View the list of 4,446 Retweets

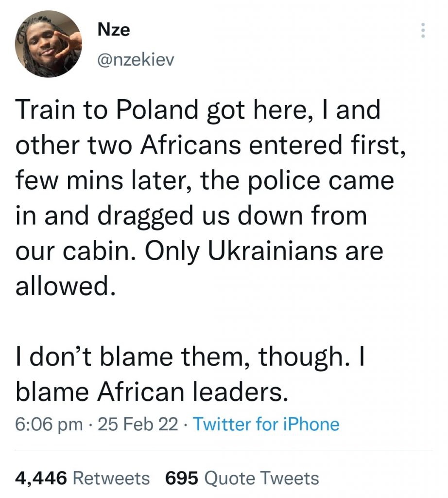pyautogui.click(x=83, y=478)
